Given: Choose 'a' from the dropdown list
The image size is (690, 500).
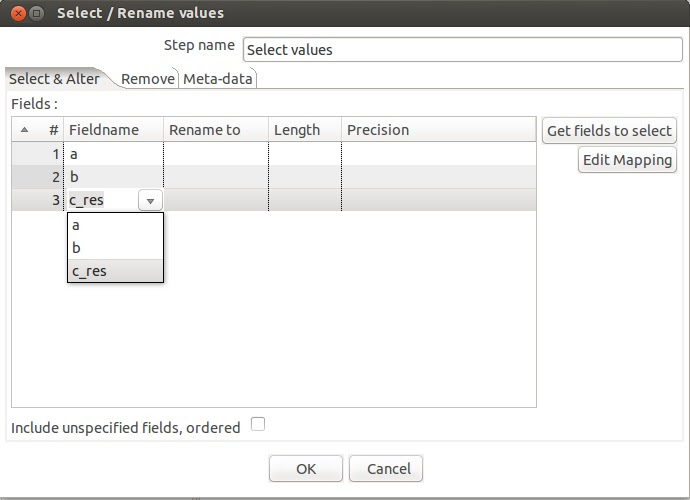Looking at the screenshot, I should point(115,225).
